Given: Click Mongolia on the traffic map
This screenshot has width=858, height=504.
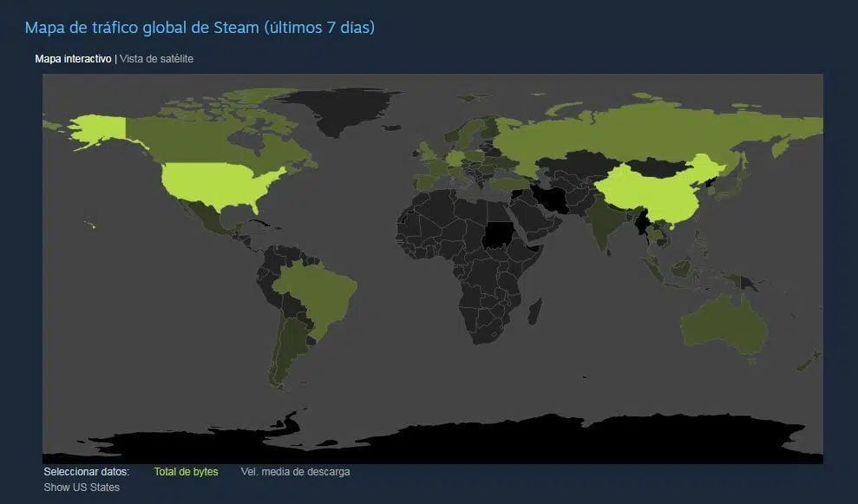Looking at the screenshot, I should tap(658, 167).
